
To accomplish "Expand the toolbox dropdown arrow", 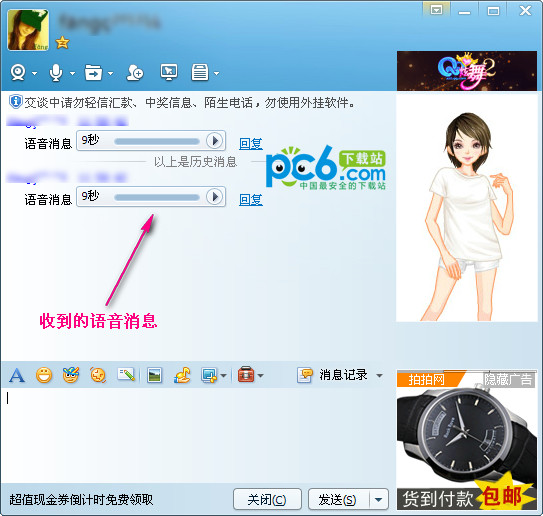I will click(260, 375).
